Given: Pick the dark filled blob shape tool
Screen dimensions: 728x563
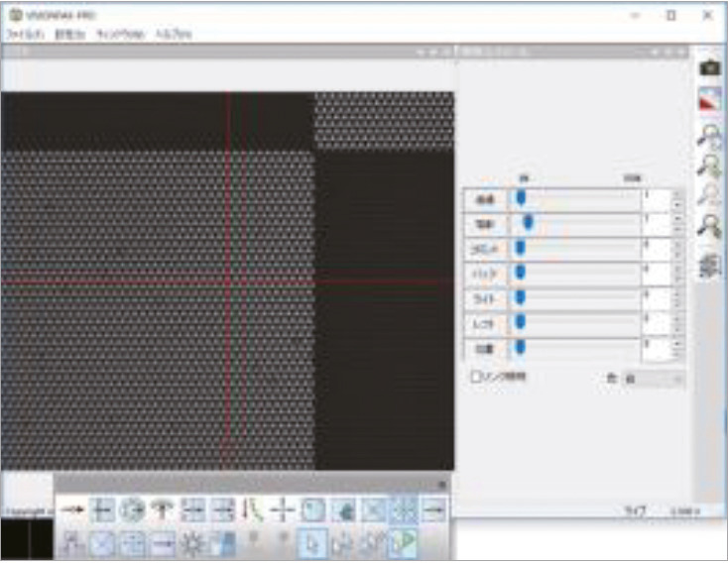Looking at the screenshot, I should (343, 510).
